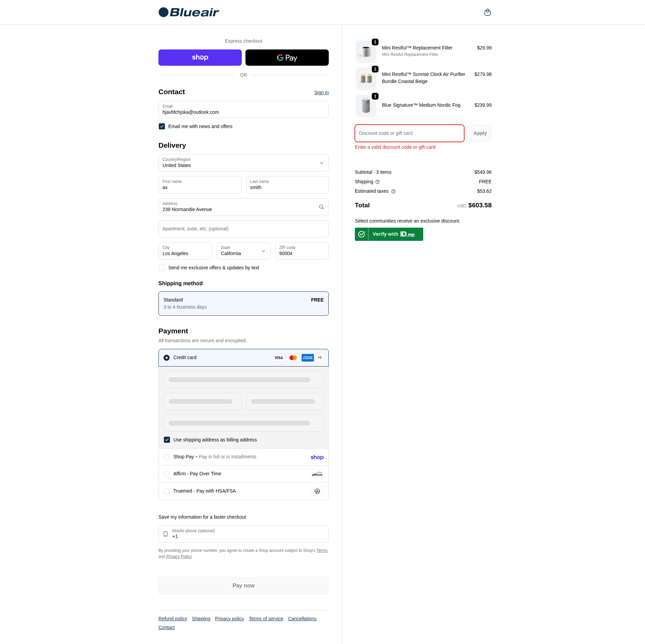This screenshot has height=644, width=645.
Task: Click the Truemed HSA/FSA logo icon
Action: pyautogui.click(x=317, y=491)
